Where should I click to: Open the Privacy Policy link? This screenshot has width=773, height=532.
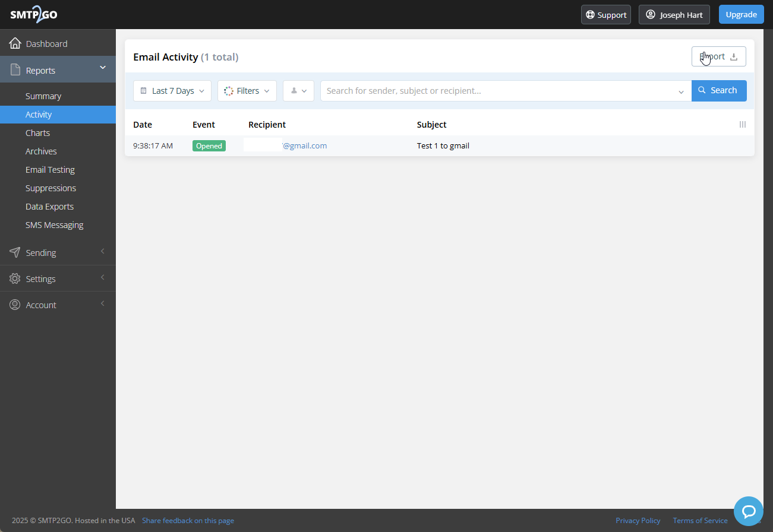tap(638, 521)
